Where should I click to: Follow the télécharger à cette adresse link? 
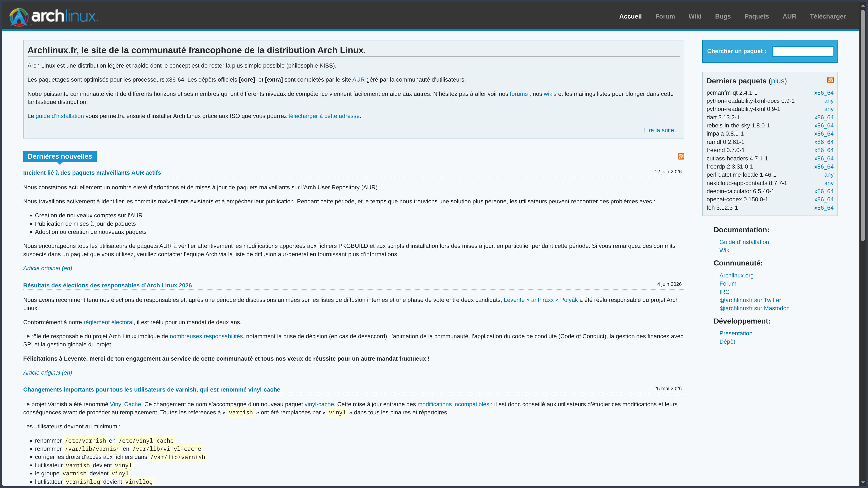tap(324, 116)
